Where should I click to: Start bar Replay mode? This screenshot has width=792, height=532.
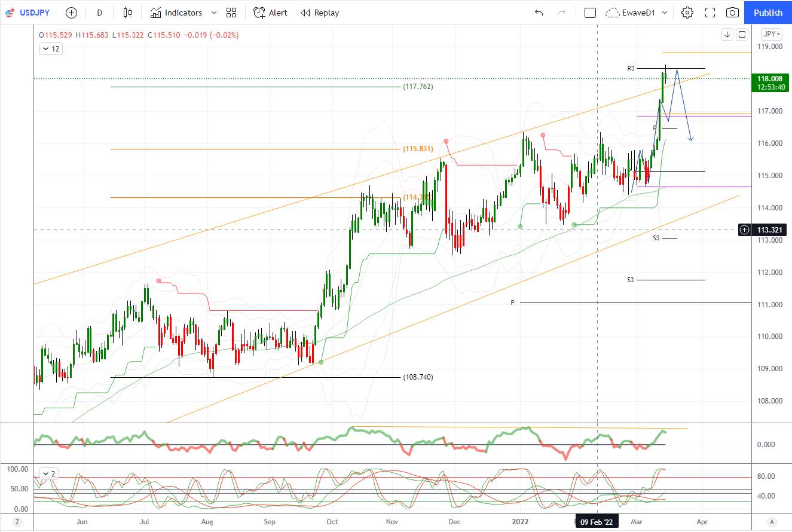point(320,13)
